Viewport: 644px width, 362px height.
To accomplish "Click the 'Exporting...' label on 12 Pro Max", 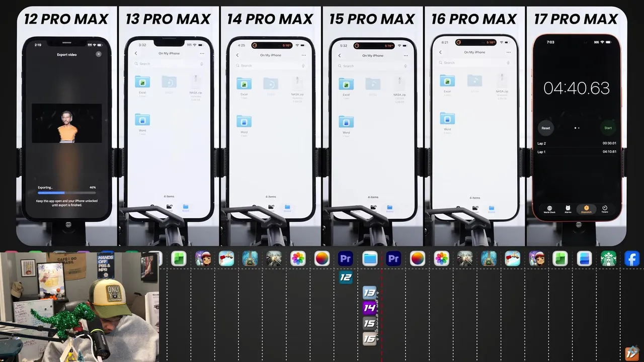I will (45, 188).
